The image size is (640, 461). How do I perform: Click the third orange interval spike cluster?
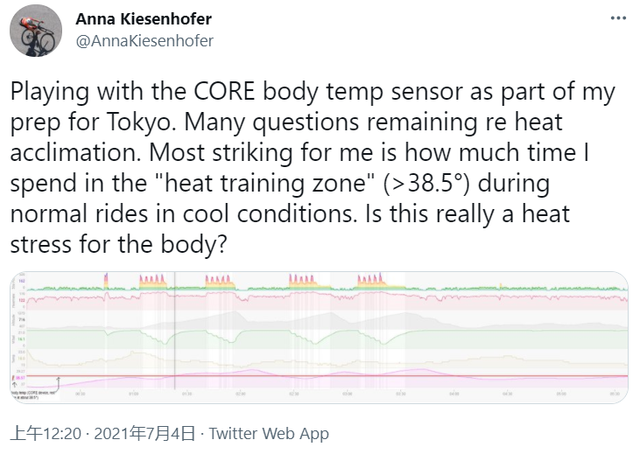tap(304, 282)
